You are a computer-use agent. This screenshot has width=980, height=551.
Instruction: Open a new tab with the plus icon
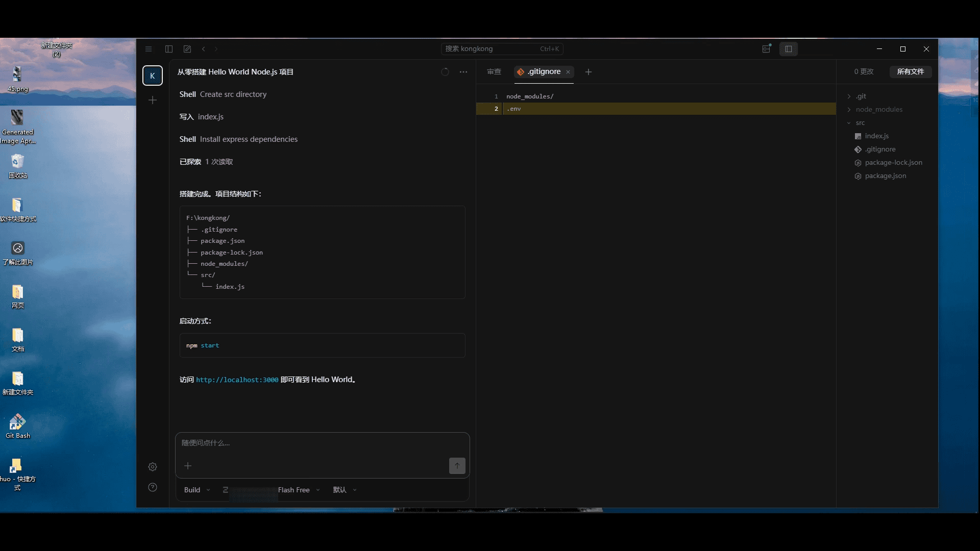pos(589,72)
